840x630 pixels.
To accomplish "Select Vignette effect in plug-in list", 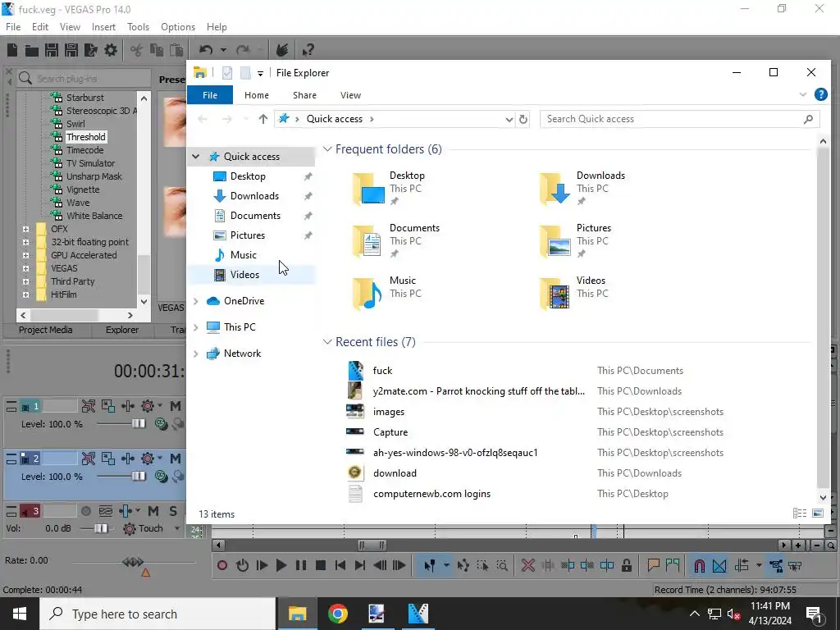I will [x=83, y=189].
